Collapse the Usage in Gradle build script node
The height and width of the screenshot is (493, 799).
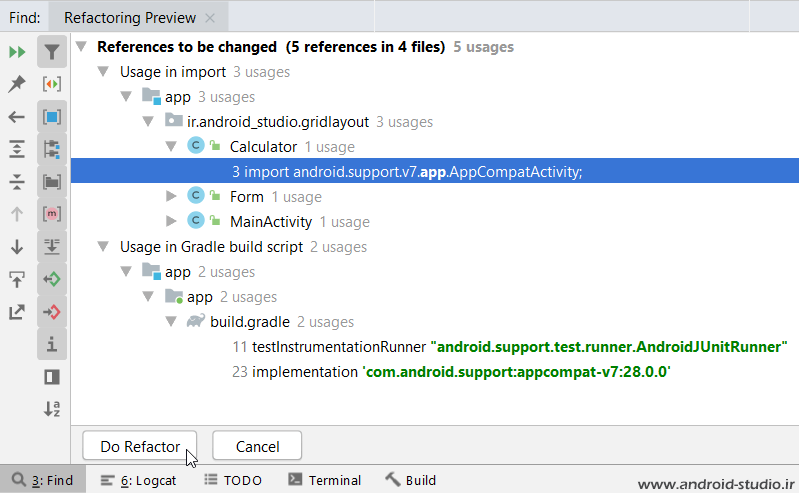coord(103,246)
